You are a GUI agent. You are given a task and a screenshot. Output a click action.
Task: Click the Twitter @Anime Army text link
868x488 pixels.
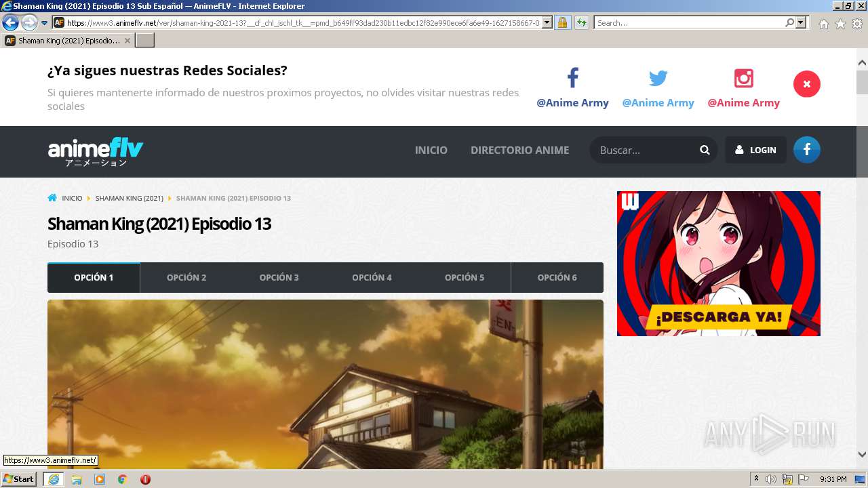[658, 103]
